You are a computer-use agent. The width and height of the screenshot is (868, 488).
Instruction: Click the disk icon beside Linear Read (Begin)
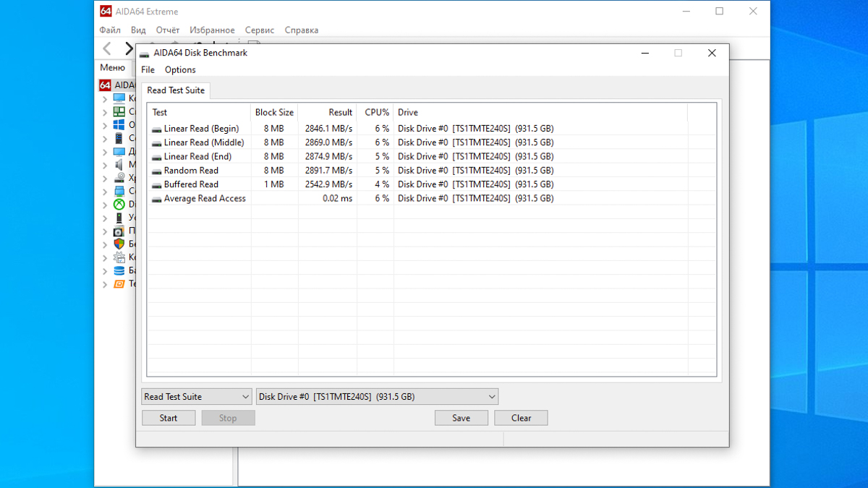[x=157, y=129]
